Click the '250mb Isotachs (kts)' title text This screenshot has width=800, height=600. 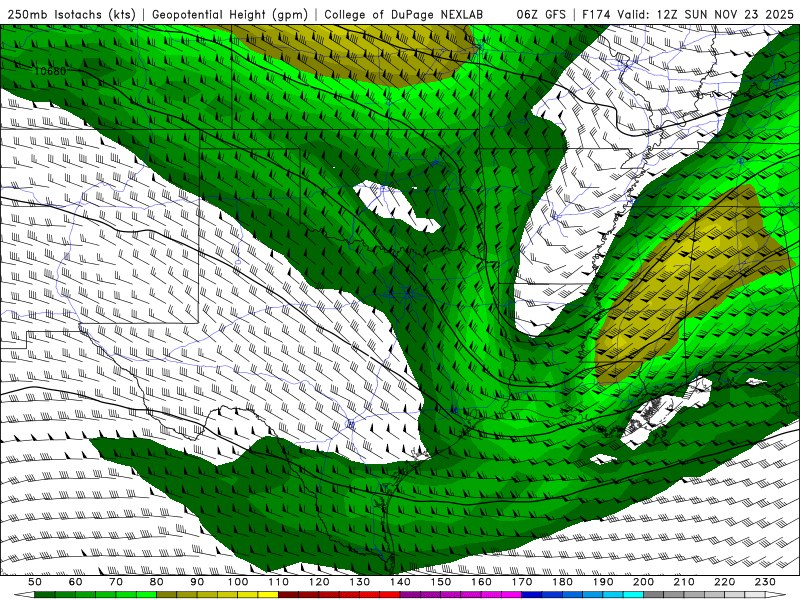click(71, 14)
